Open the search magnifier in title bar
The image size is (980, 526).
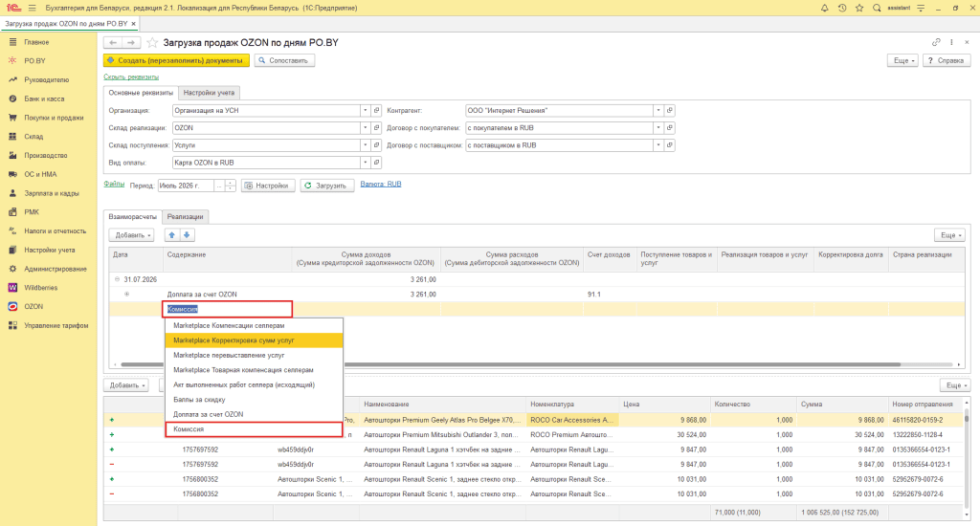pyautogui.click(x=877, y=8)
